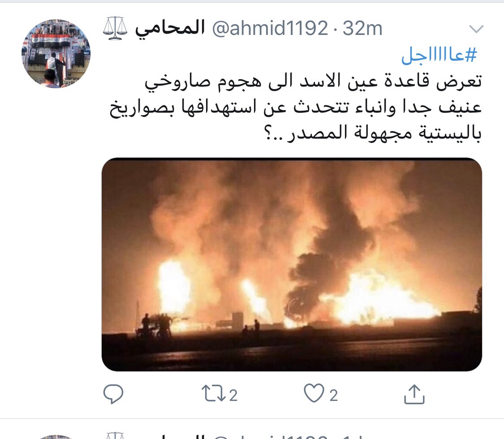View the attached fire explosion photo
504x439 pixels.
pos(292,264)
